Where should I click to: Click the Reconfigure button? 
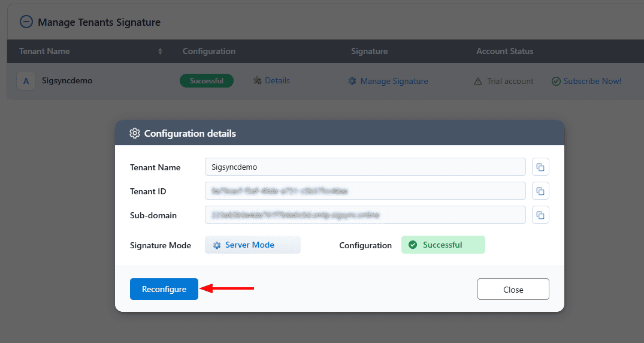click(164, 289)
